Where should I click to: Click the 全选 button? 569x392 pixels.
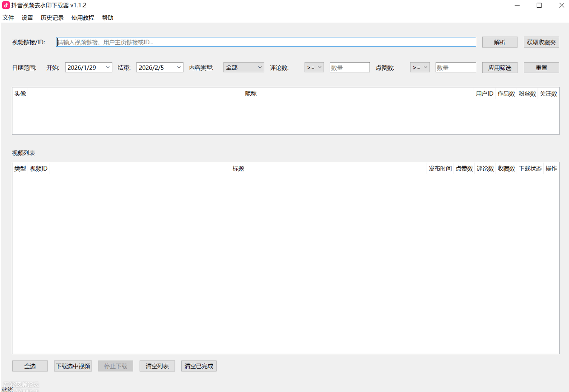click(x=30, y=366)
